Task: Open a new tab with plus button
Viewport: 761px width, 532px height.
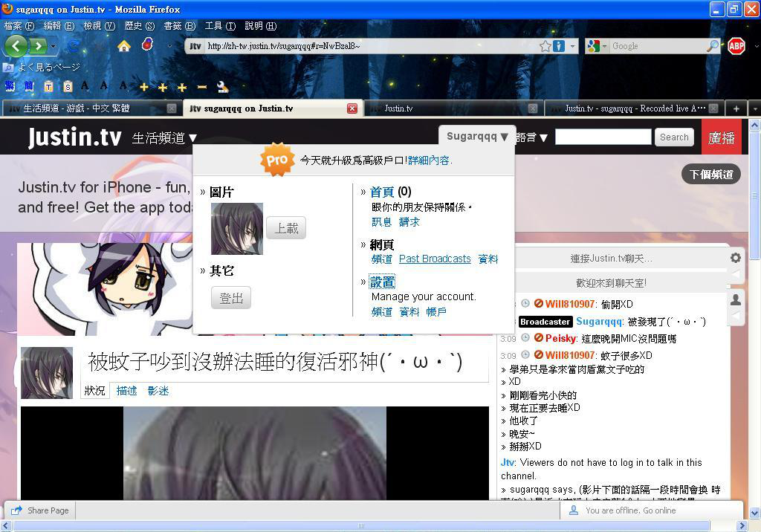Action: [x=736, y=108]
